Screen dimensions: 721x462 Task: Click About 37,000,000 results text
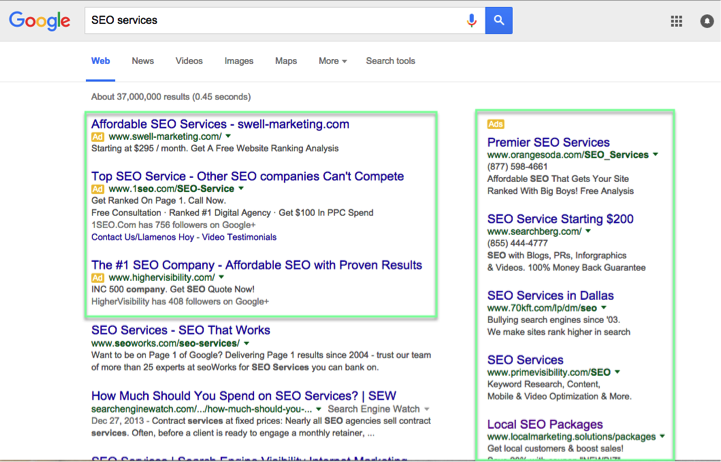[171, 97]
